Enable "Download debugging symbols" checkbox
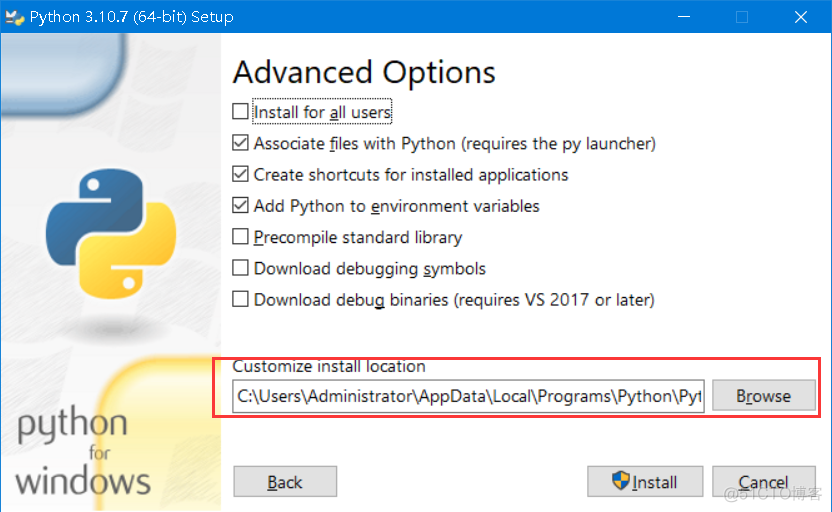 tap(240, 268)
